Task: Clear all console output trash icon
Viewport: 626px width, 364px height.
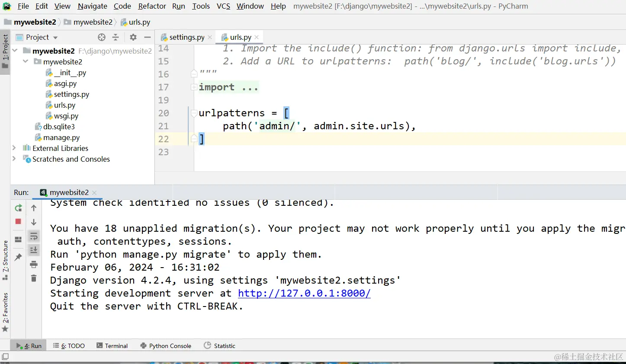Action: point(34,278)
